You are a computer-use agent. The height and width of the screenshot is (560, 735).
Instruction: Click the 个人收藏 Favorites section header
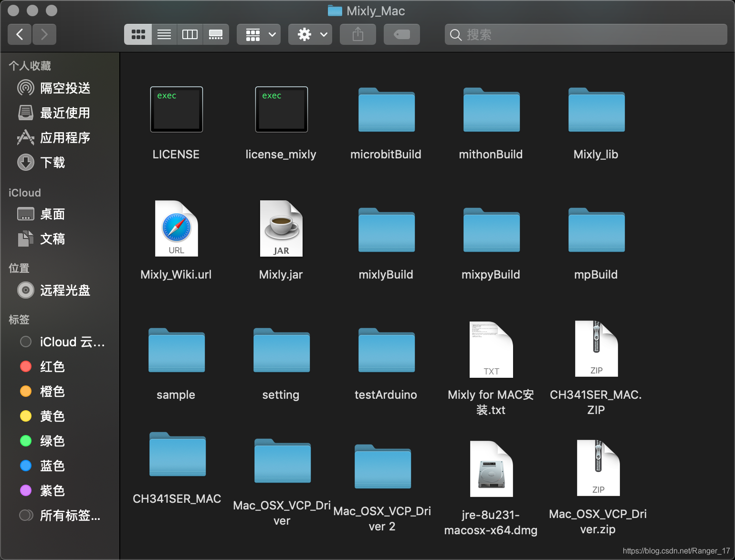[x=30, y=66]
